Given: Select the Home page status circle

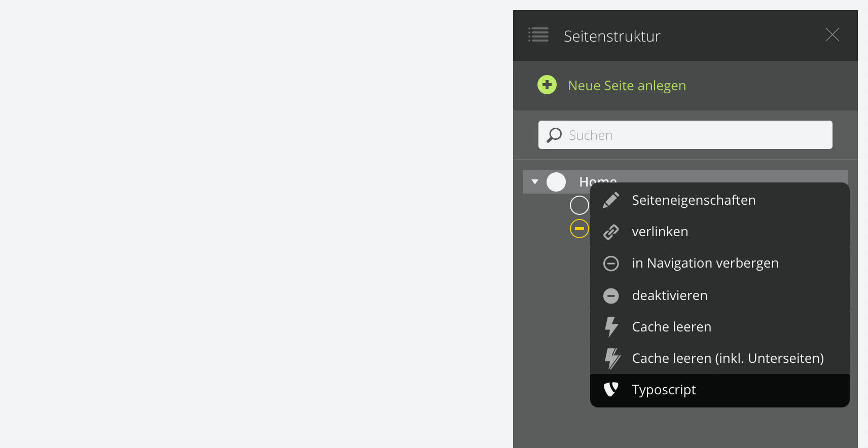Looking at the screenshot, I should click(556, 182).
